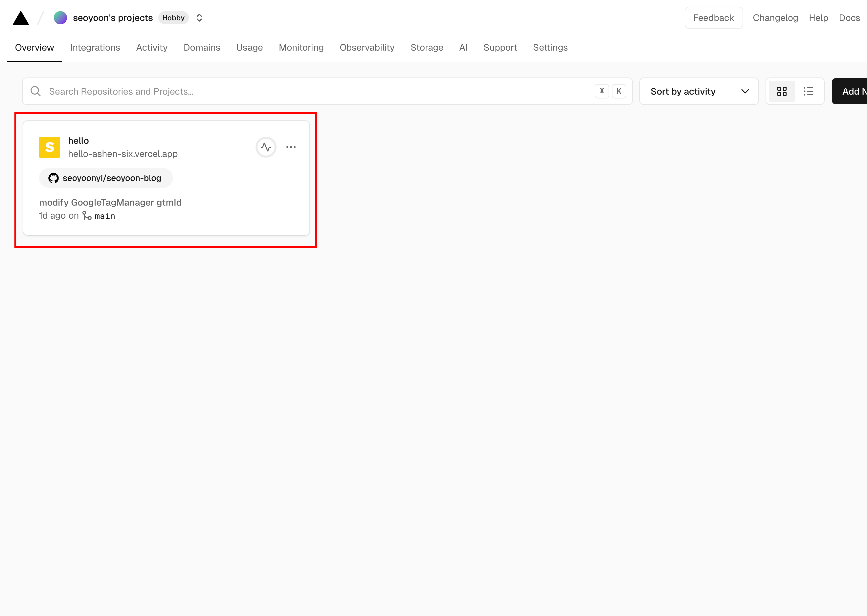The height and width of the screenshot is (616, 867).
Task: Open the hello-ashen-six.vercel.app link
Action: (123, 154)
